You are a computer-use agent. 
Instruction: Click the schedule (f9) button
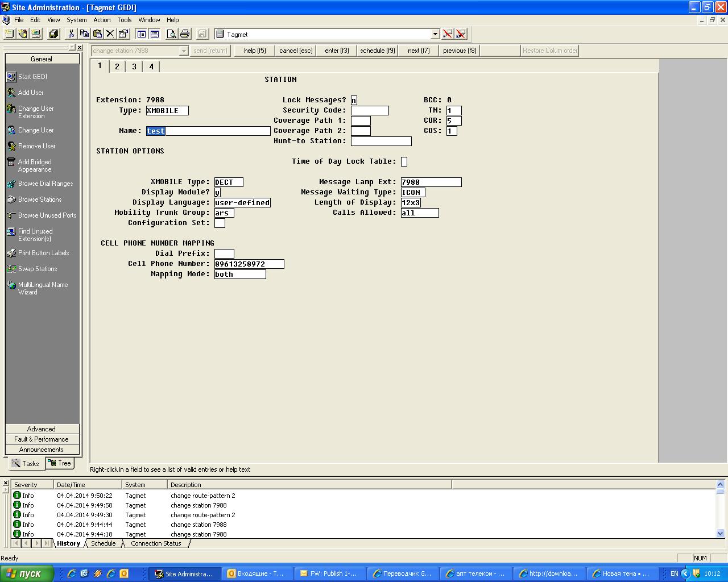(378, 51)
